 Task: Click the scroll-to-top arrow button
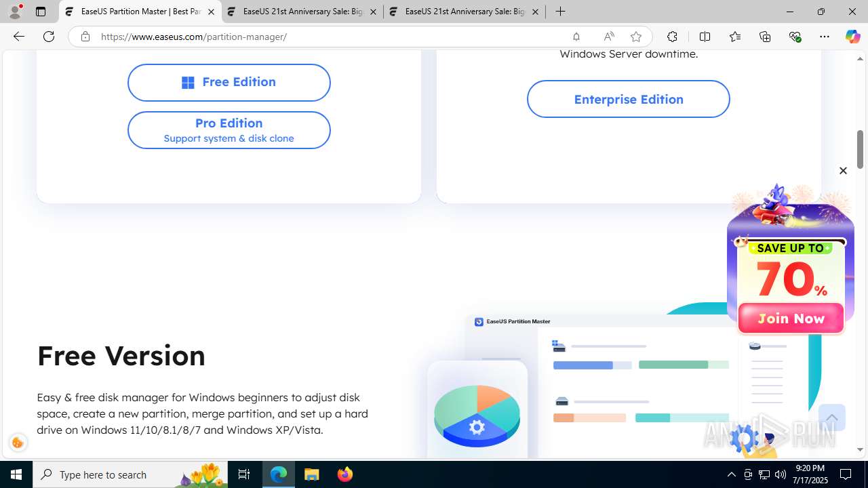831,418
